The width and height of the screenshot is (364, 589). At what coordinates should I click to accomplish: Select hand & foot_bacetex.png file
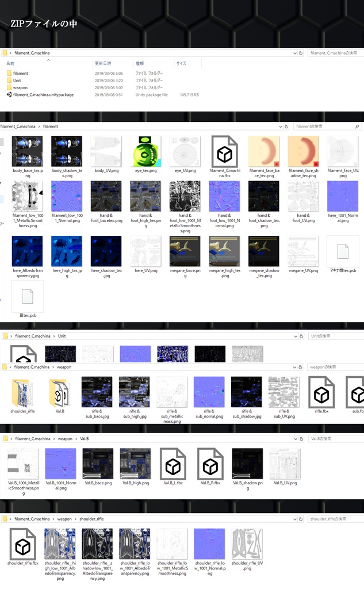[106, 202]
